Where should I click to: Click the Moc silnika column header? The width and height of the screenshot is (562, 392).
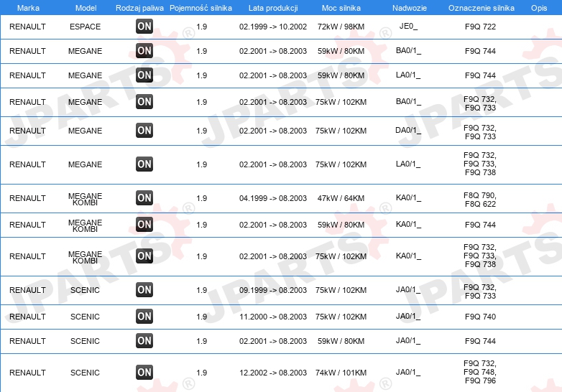pos(341,8)
